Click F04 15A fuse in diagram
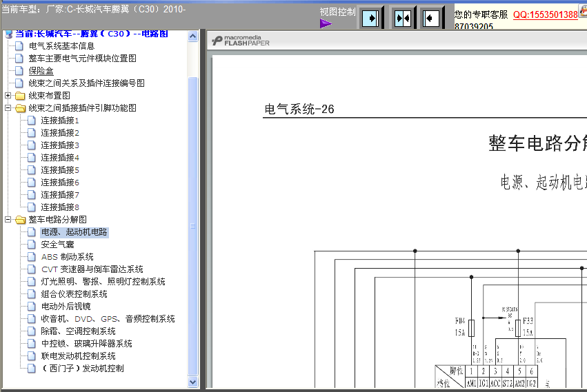The width and height of the screenshot is (587, 392). (x=472, y=327)
